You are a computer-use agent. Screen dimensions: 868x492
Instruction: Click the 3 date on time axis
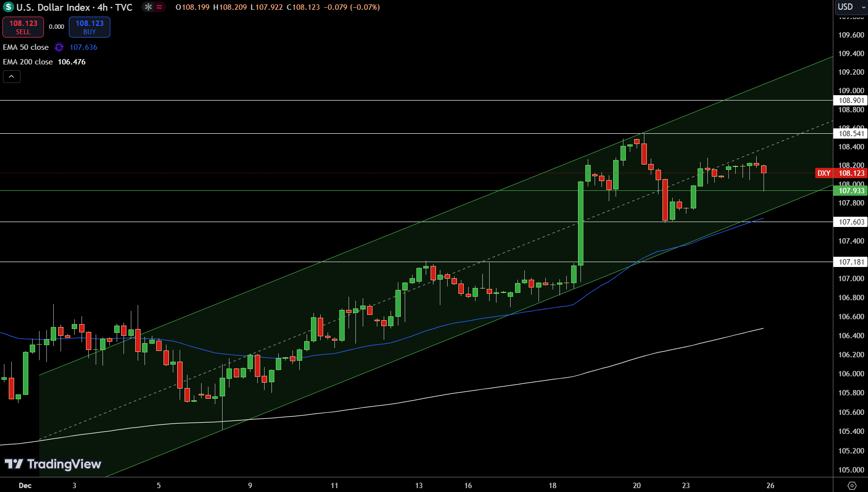click(x=74, y=486)
